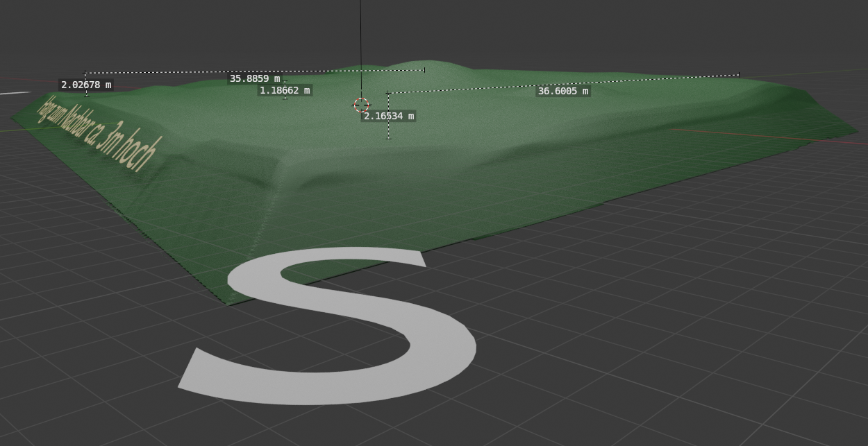Click the 36.6005 m measurement label
Viewport: 868px width, 446px height.
pyautogui.click(x=562, y=91)
